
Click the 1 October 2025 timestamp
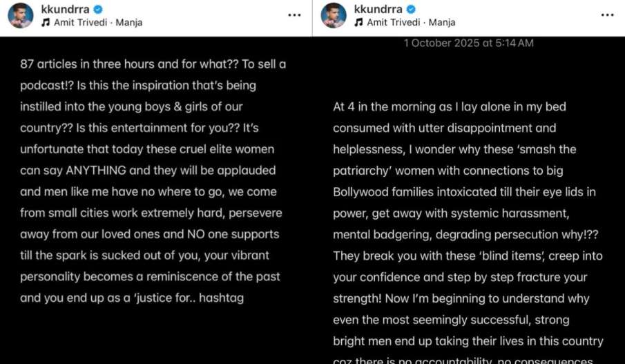pos(468,43)
